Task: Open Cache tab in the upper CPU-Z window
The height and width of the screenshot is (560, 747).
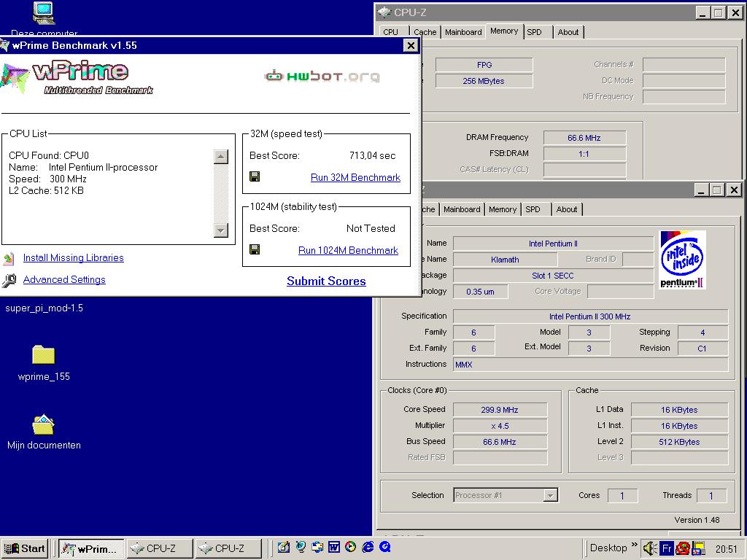Action: pyautogui.click(x=425, y=32)
